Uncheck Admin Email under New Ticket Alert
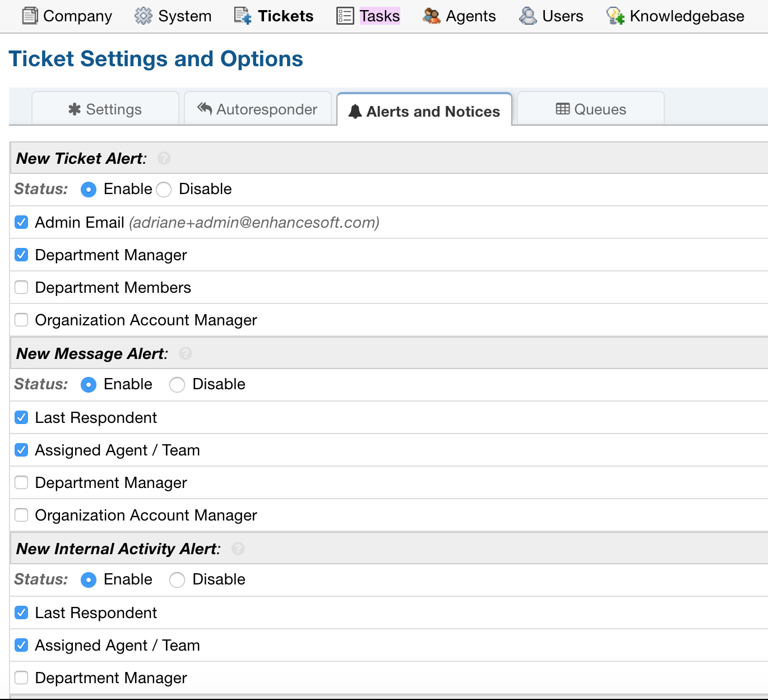 pos(21,222)
